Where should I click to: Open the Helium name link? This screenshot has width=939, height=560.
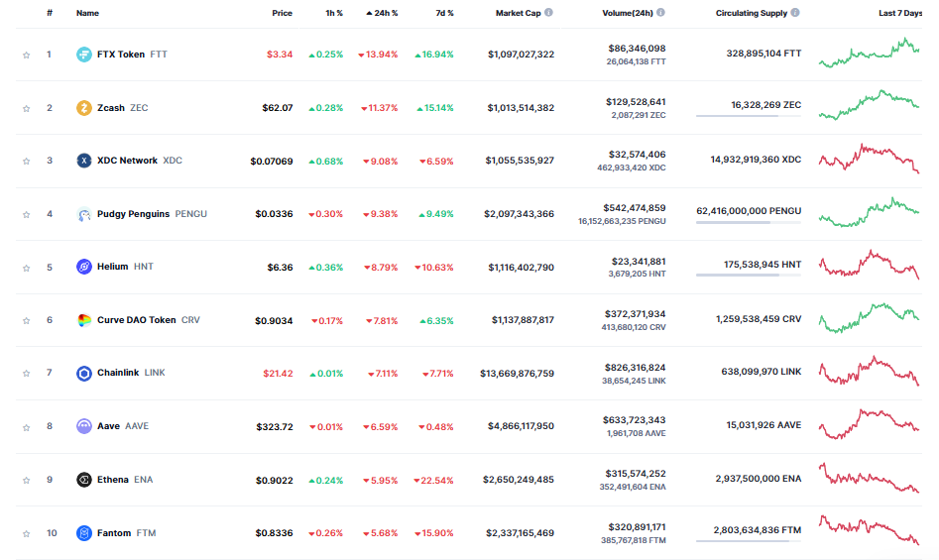(113, 267)
